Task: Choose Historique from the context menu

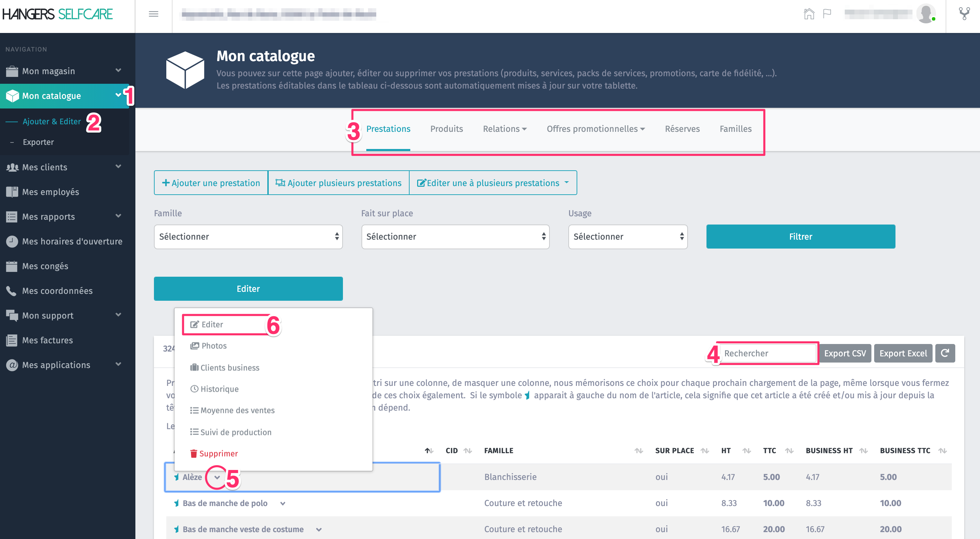Action: (219, 389)
